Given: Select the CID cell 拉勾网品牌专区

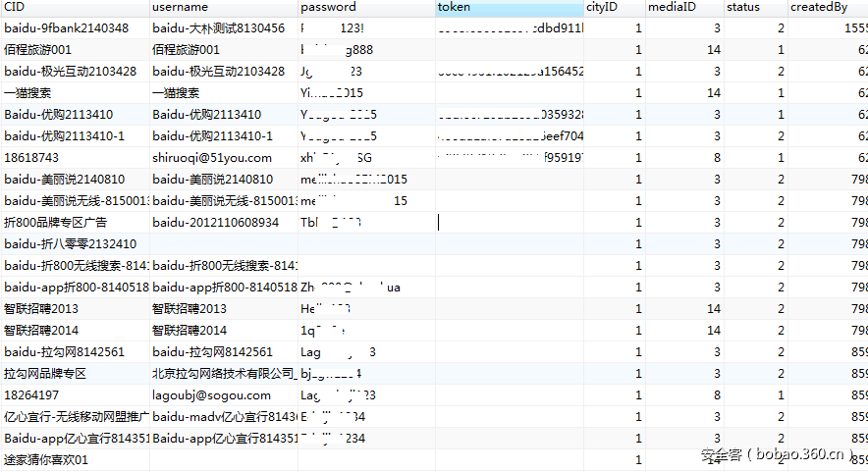Looking at the screenshot, I should pos(45,374).
